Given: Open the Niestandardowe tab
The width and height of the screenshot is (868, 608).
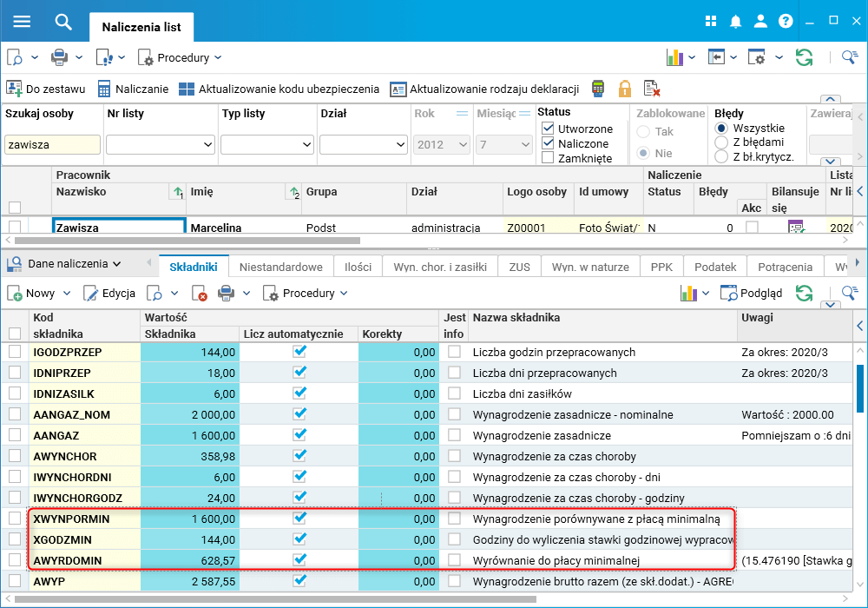Looking at the screenshot, I should [280, 268].
